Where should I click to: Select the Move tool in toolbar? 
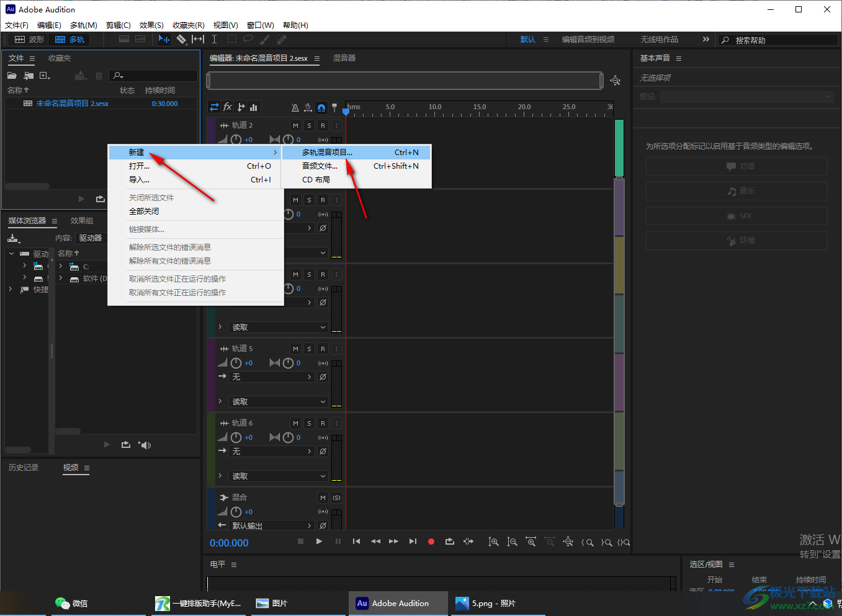coord(164,39)
